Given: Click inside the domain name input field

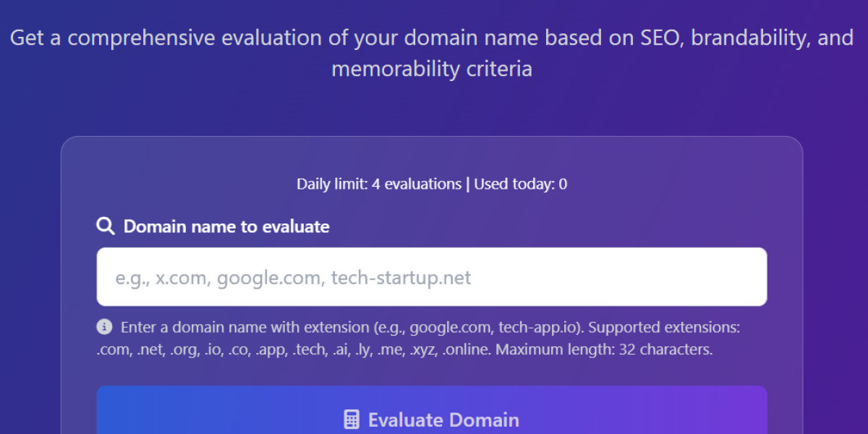Looking at the screenshot, I should pyautogui.click(x=432, y=277).
